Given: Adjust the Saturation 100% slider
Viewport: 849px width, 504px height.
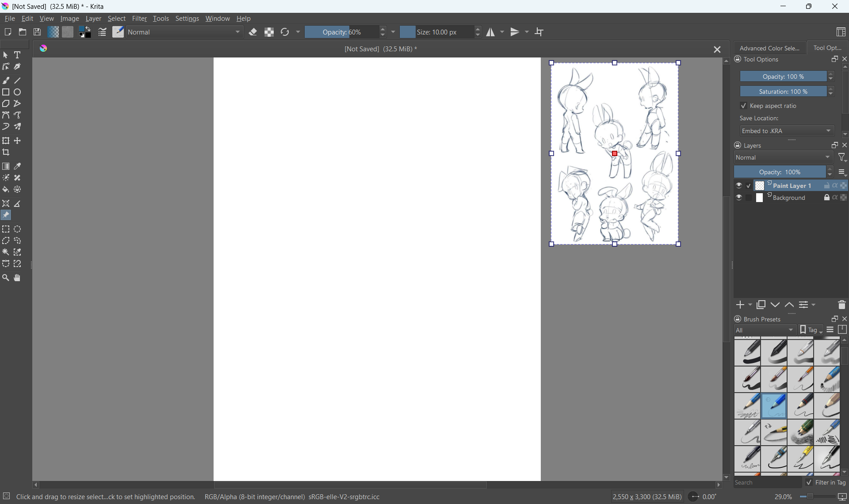Looking at the screenshot, I should coord(783,92).
